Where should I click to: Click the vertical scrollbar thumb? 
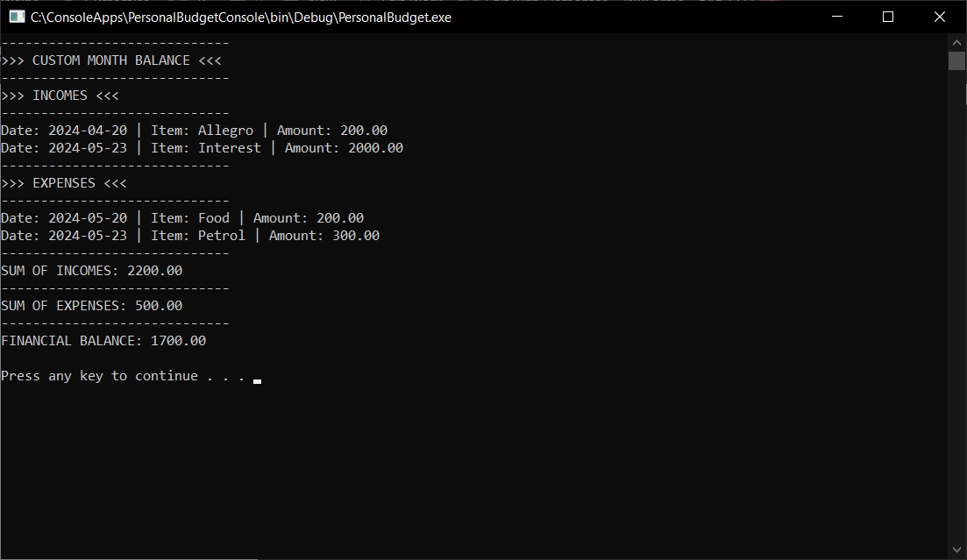[956, 60]
